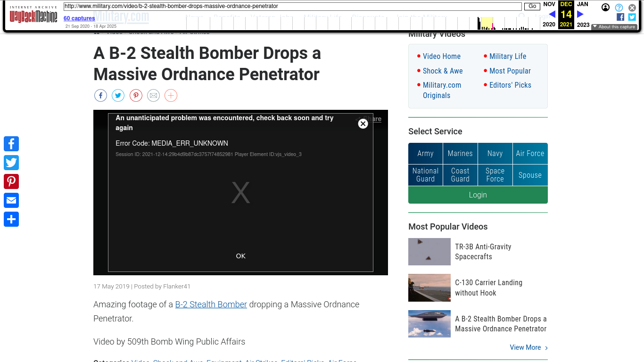Screen dimensions: 644x362
Task: Click the green Login button
Action: [478, 195]
